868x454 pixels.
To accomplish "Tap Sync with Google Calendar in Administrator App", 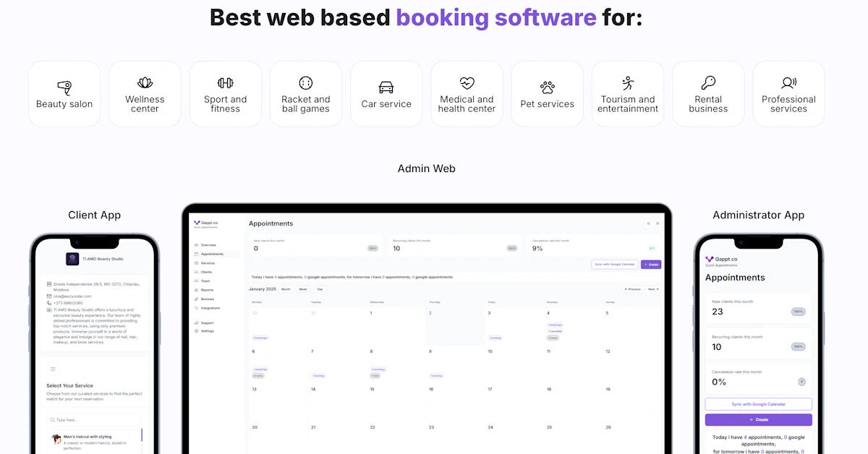I will point(759,404).
